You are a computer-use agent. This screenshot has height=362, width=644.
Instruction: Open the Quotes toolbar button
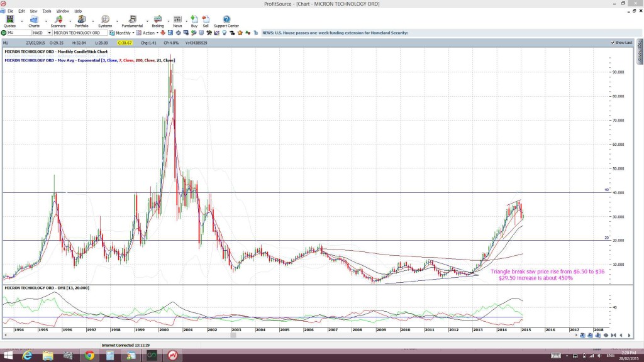10,21
